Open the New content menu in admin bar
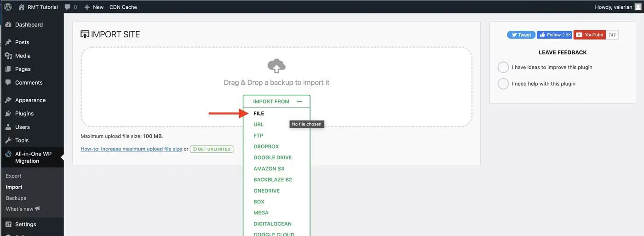Screen dimensions: 644x236 click(94, 7)
